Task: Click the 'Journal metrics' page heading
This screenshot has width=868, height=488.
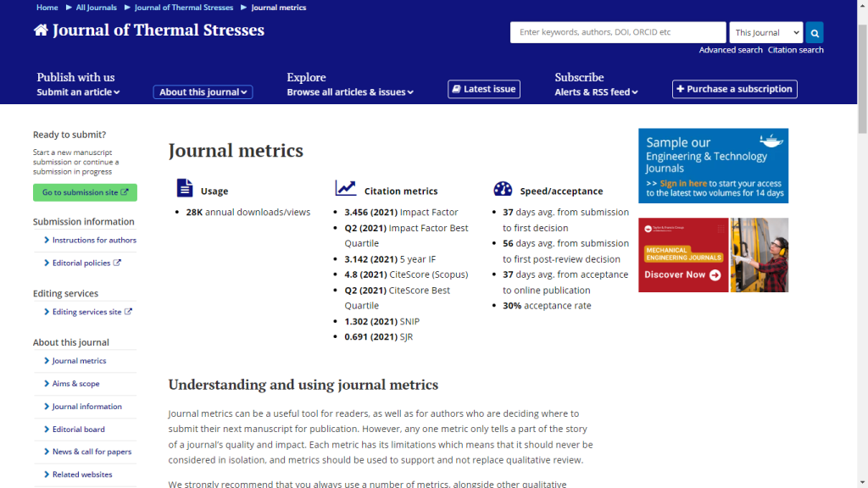Action: tap(236, 151)
